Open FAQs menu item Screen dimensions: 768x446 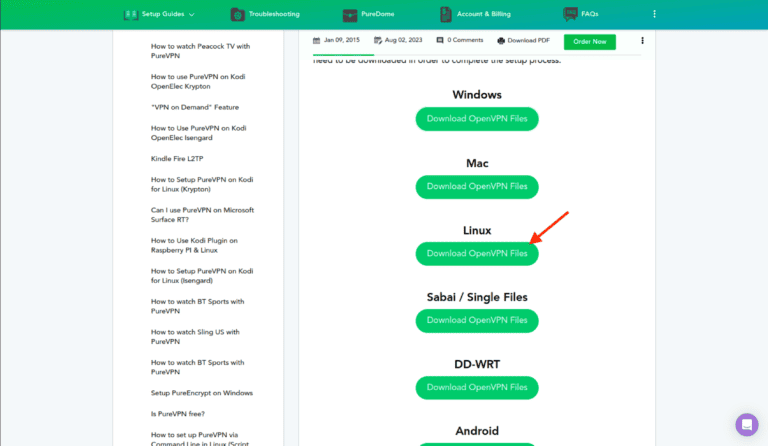click(x=590, y=14)
